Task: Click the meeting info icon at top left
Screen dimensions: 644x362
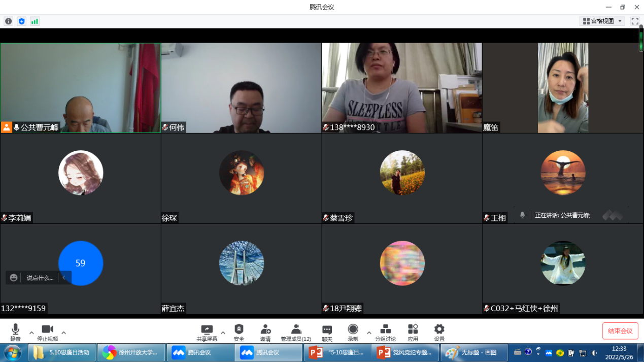Action: point(8,21)
